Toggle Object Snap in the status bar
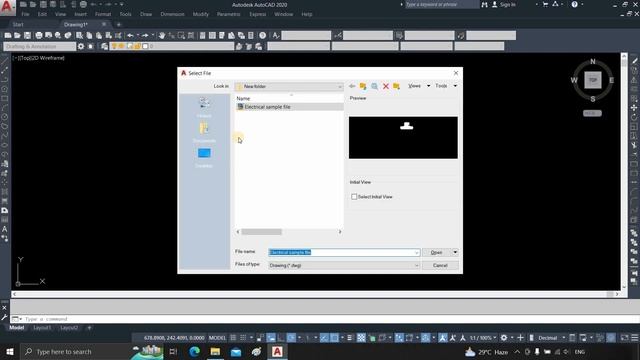This screenshot has width=640, height=360. pos(334,338)
